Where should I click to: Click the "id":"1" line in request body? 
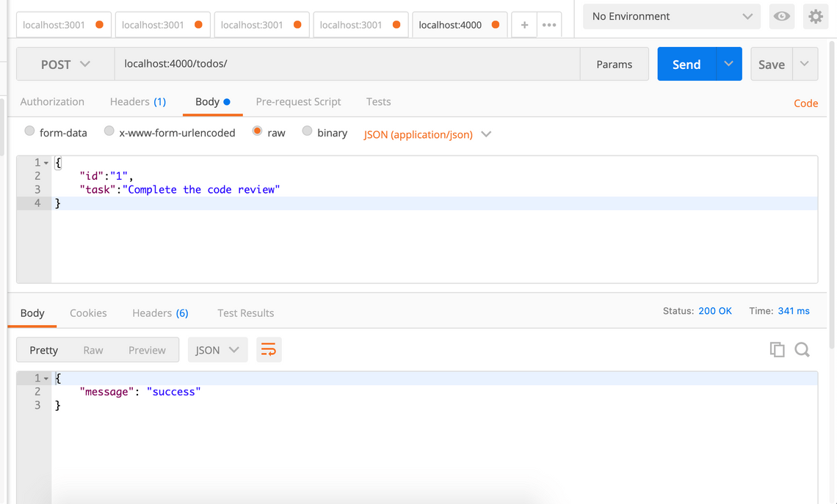pyautogui.click(x=106, y=176)
